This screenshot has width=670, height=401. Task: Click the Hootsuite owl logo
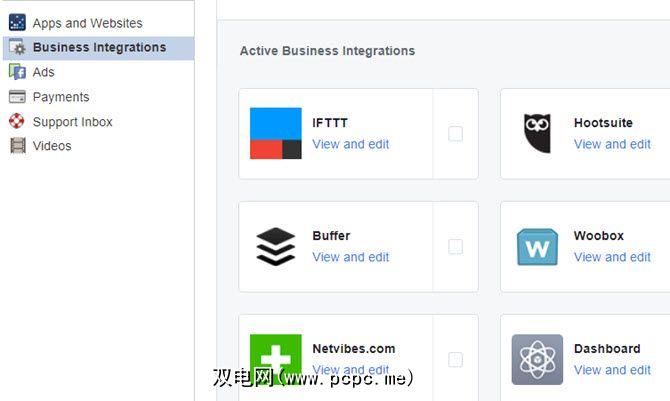537,134
